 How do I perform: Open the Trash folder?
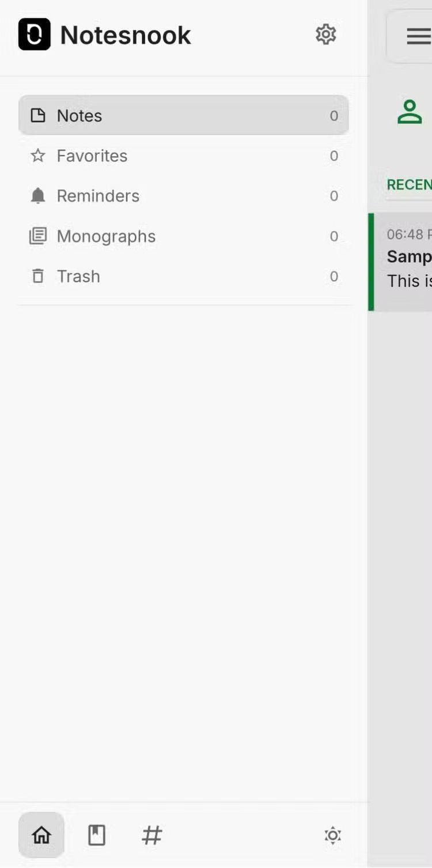click(x=78, y=277)
